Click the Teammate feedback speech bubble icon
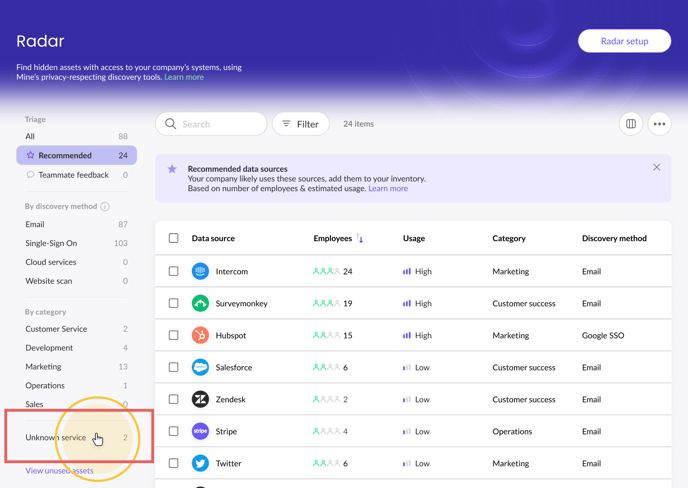This screenshot has height=488, width=688. point(30,175)
